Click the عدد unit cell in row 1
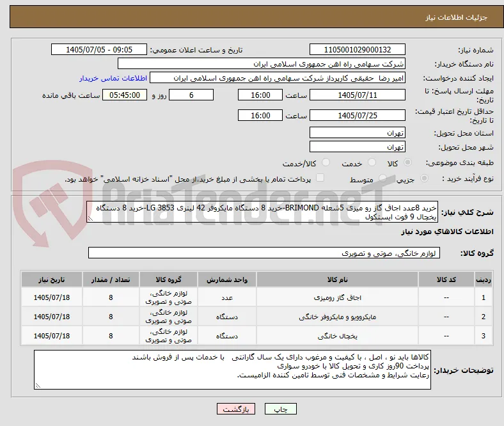 (x=227, y=297)
